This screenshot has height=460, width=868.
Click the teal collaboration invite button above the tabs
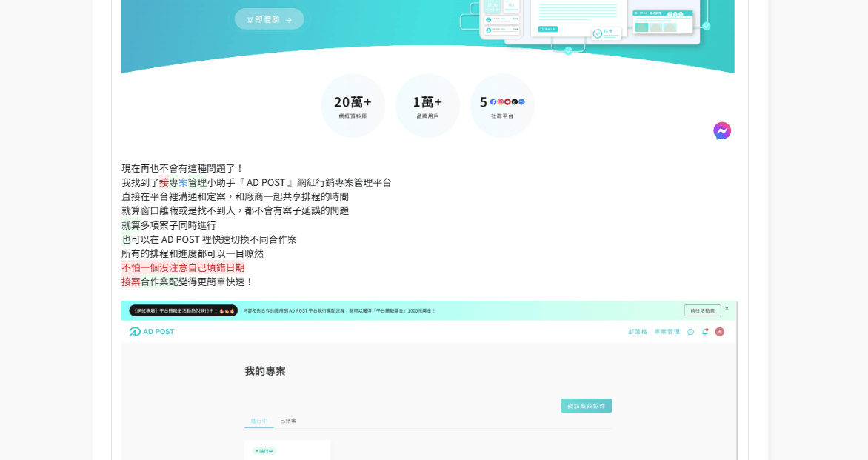586,406
